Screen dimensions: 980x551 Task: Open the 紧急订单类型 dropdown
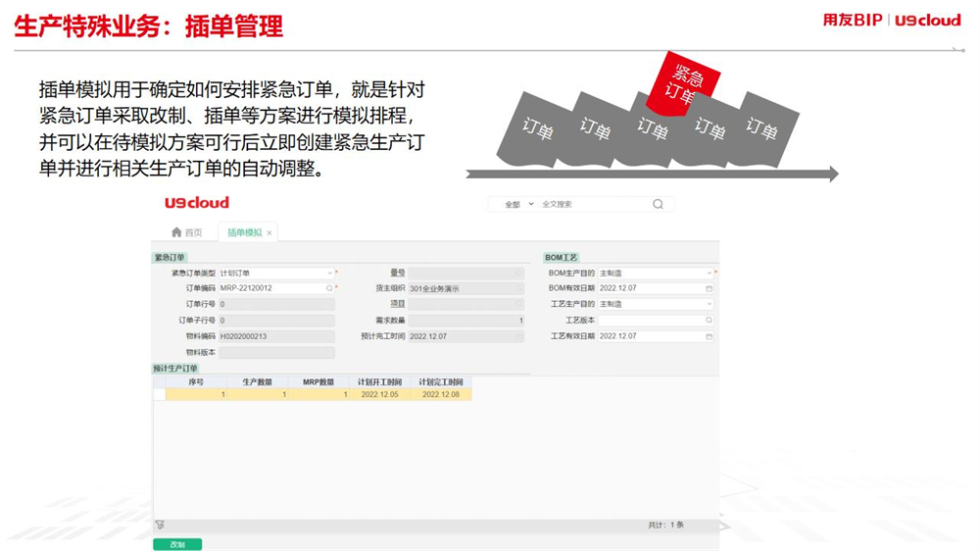330,274
